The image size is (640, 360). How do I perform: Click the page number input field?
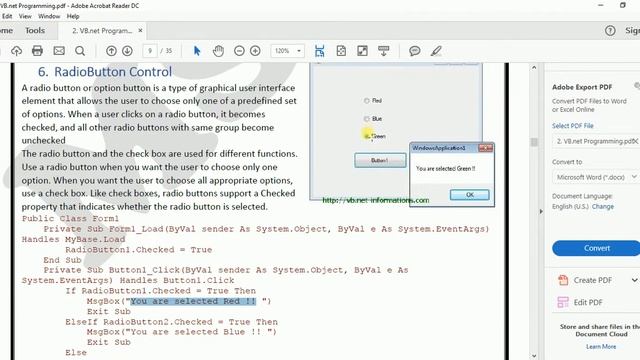(150, 51)
